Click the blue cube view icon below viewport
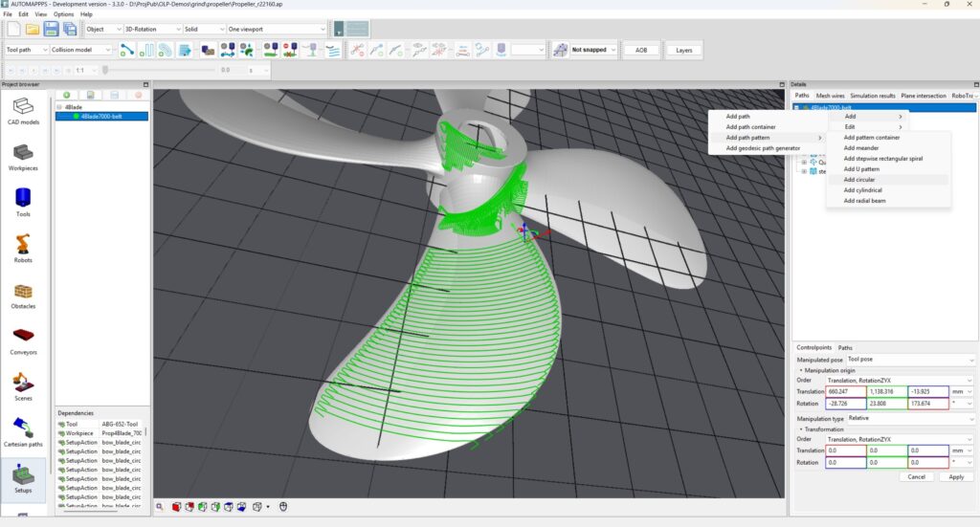980x527 pixels. 241,507
